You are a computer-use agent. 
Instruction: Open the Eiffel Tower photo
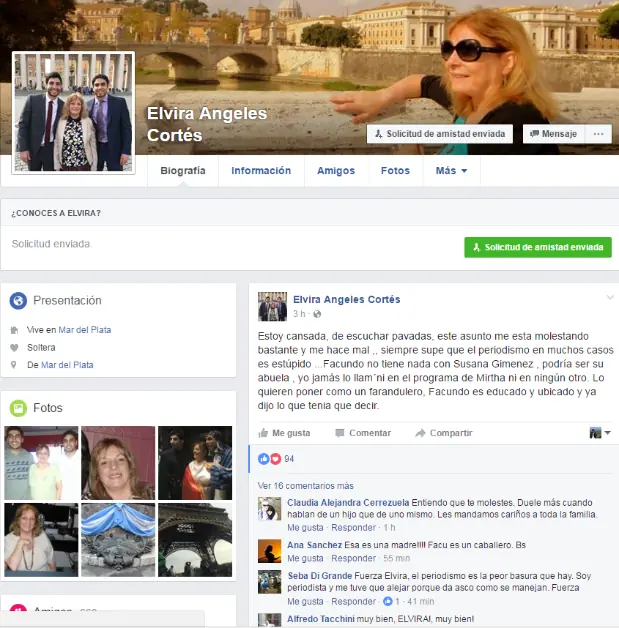[x=195, y=540]
